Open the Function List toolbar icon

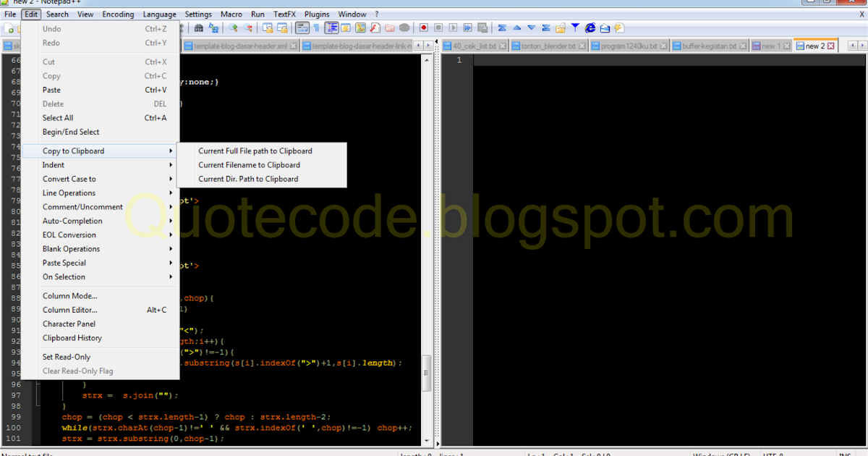point(375,28)
